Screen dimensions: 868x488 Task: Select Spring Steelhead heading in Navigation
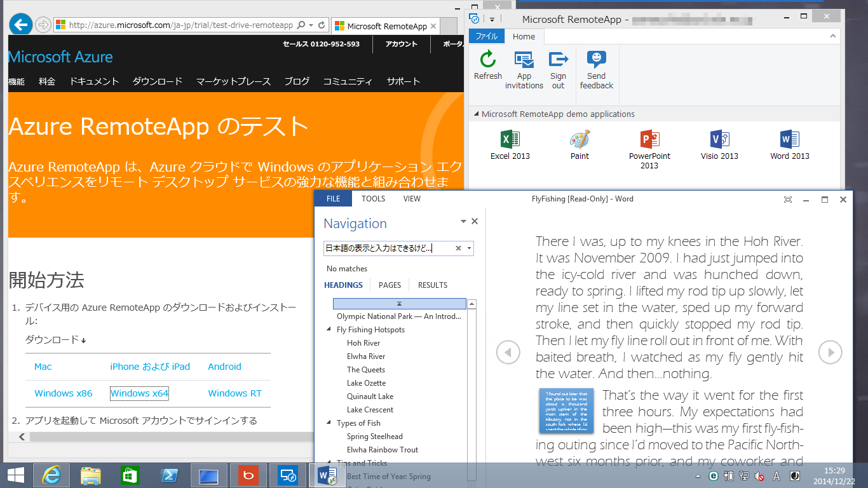coord(375,437)
